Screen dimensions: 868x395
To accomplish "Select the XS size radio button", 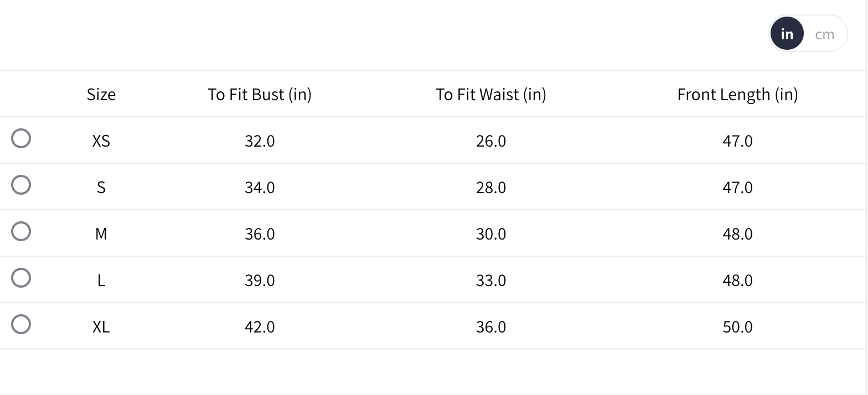I will click(x=21, y=138).
